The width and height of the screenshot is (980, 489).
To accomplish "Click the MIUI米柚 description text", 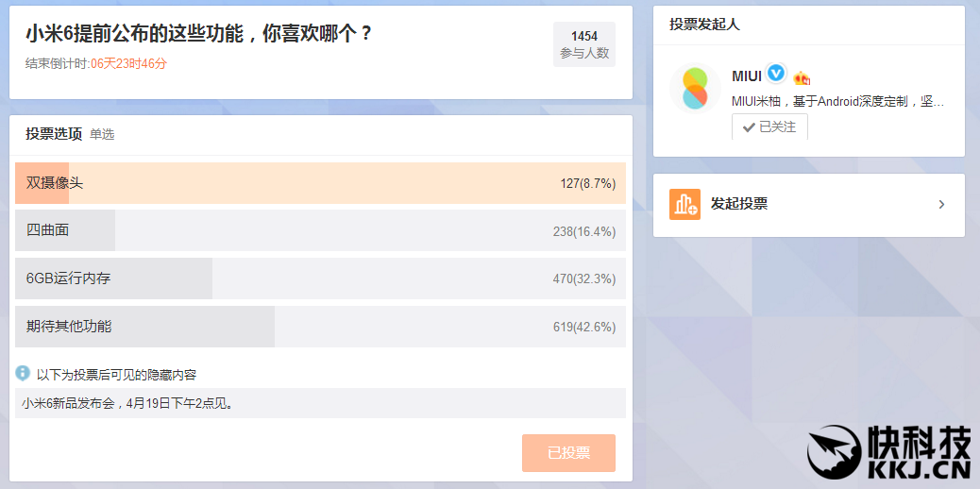I will coord(837,101).
